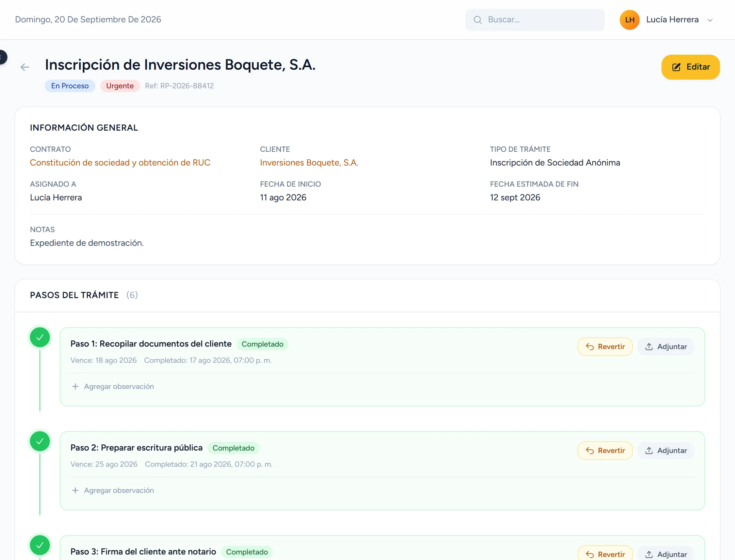Open the contract Constitución de sociedad link
This screenshot has height=560, width=735.
click(x=120, y=163)
